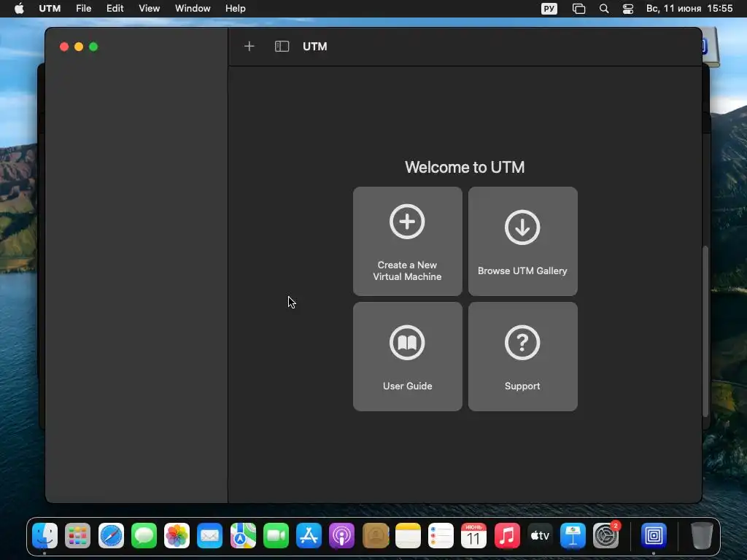Open Reminders from the Dock
The height and width of the screenshot is (560, 747).
click(x=441, y=535)
